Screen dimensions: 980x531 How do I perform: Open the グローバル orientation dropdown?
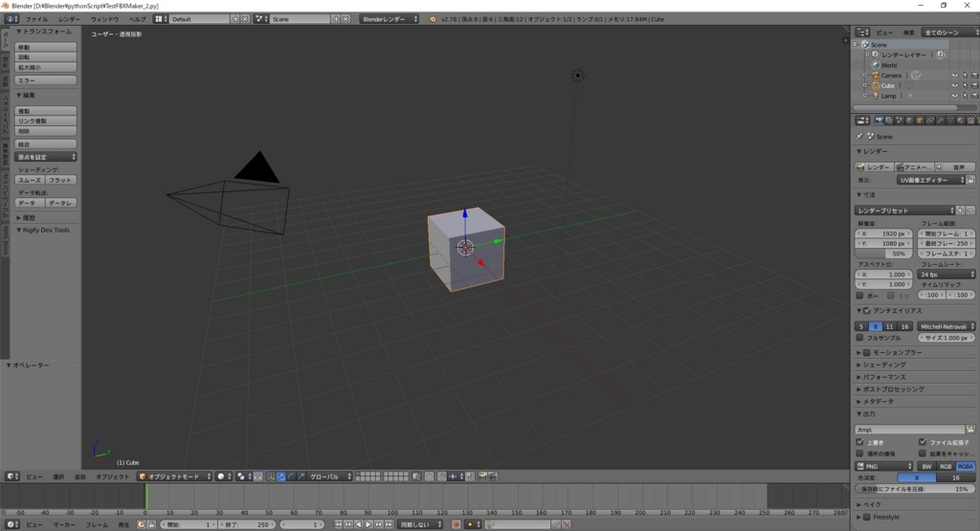point(330,476)
